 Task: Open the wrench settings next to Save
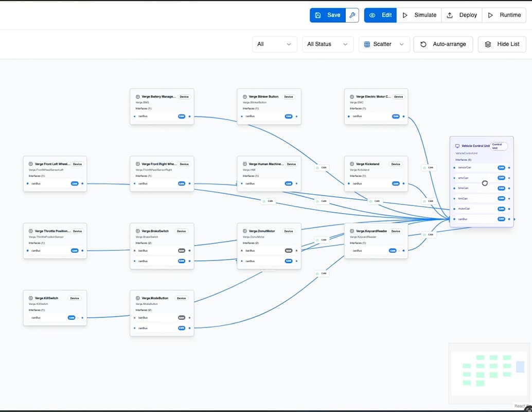click(352, 15)
